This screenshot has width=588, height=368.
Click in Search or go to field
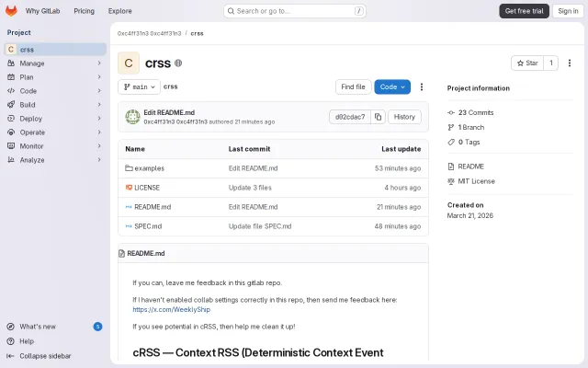[x=295, y=11]
